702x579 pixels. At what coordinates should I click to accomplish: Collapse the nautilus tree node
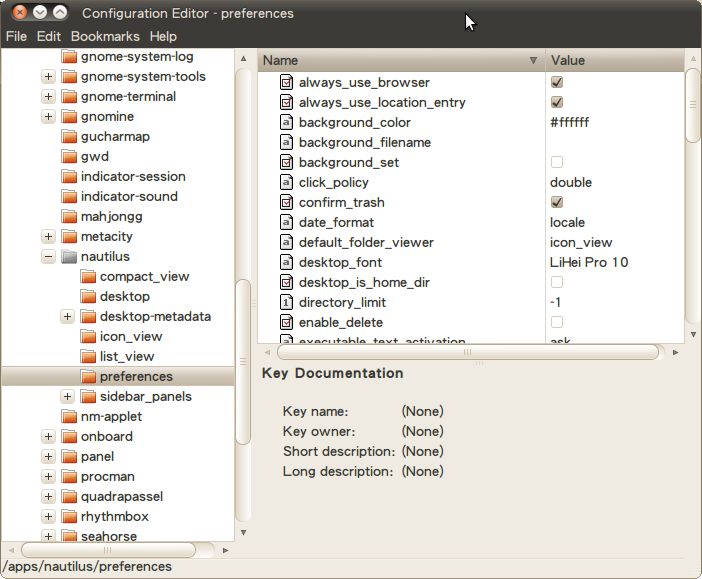pyautogui.click(x=48, y=257)
